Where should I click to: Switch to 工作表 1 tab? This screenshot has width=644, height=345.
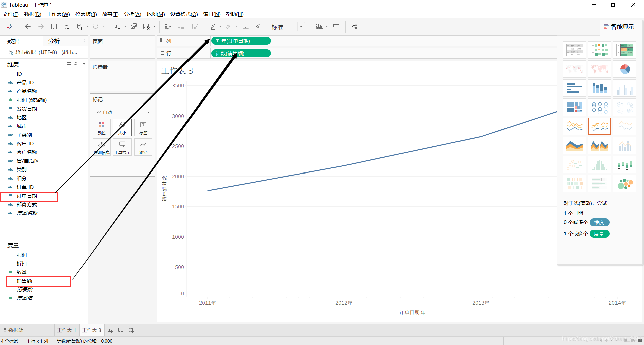67,330
